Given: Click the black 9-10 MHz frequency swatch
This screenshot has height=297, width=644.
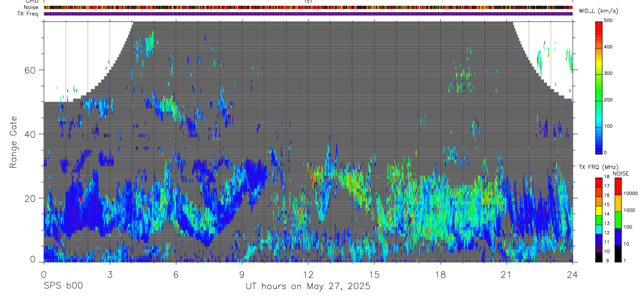Looking at the screenshot, I should [x=599, y=257].
